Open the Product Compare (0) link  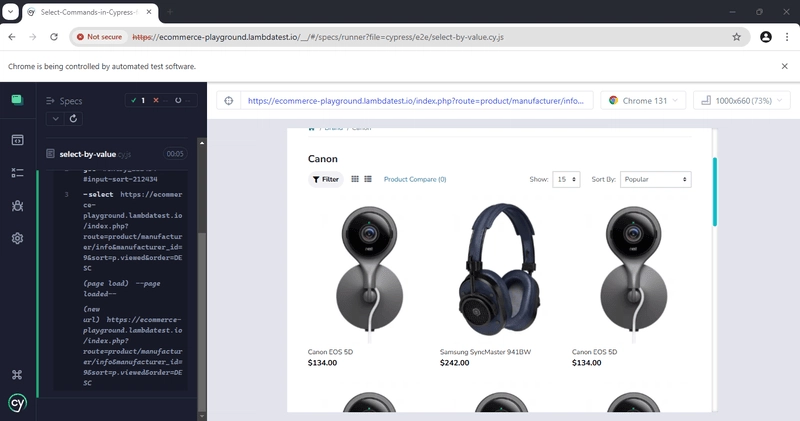pos(415,179)
